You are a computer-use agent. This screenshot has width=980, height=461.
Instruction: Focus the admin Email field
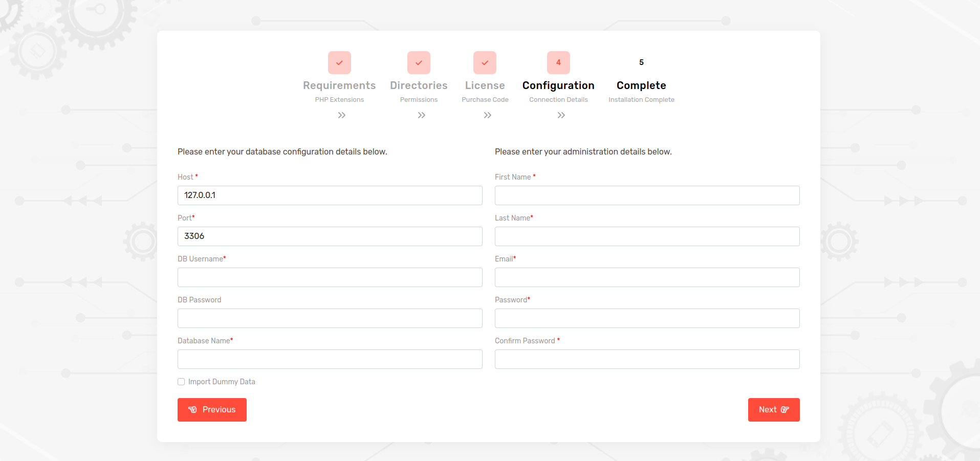tap(647, 277)
